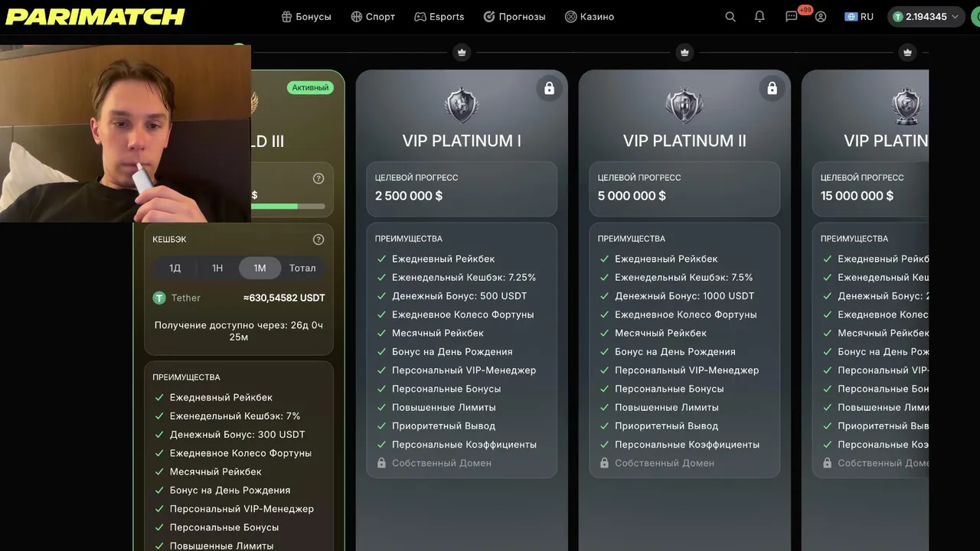Click the ball icon next to Спорт
Viewport: 980px width, 551px height.
pyautogui.click(x=357, y=17)
